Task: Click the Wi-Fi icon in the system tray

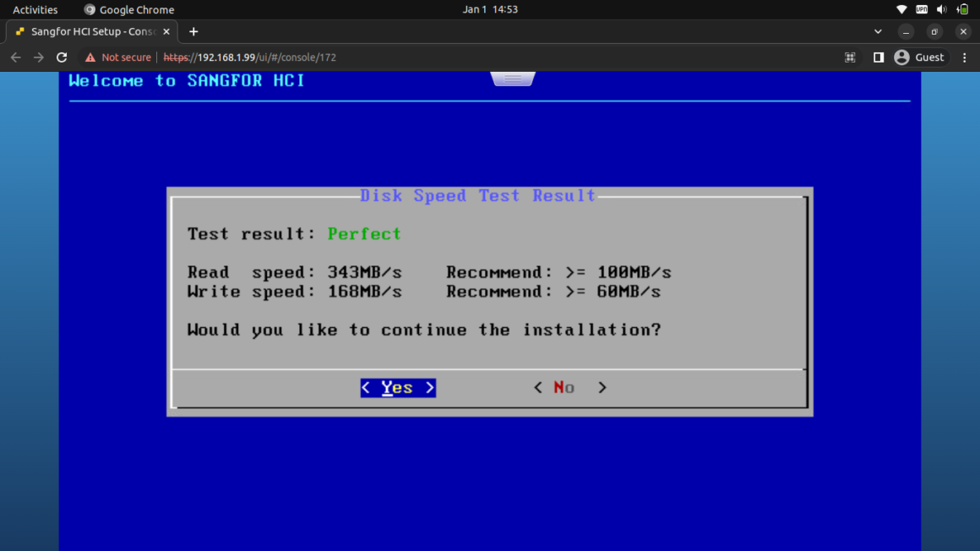Action: (x=901, y=9)
